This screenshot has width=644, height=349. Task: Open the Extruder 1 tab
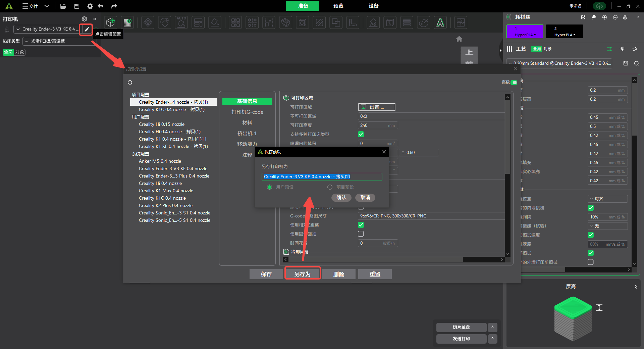click(247, 134)
